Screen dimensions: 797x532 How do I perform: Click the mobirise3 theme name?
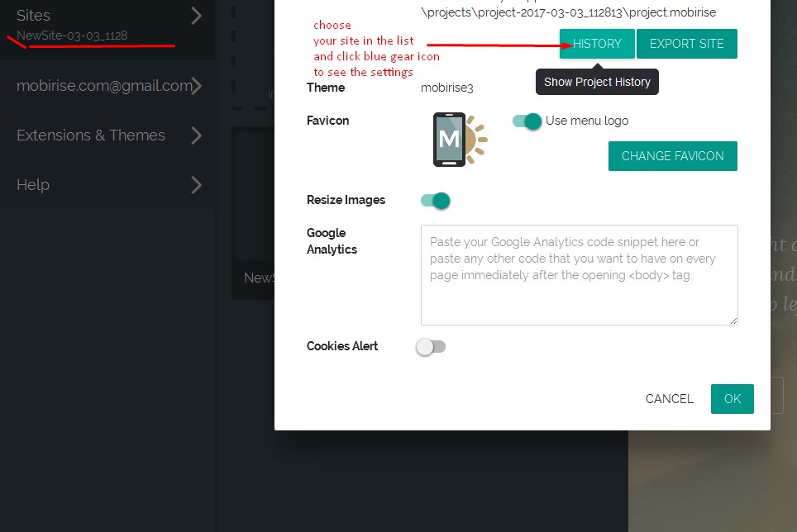click(x=446, y=88)
